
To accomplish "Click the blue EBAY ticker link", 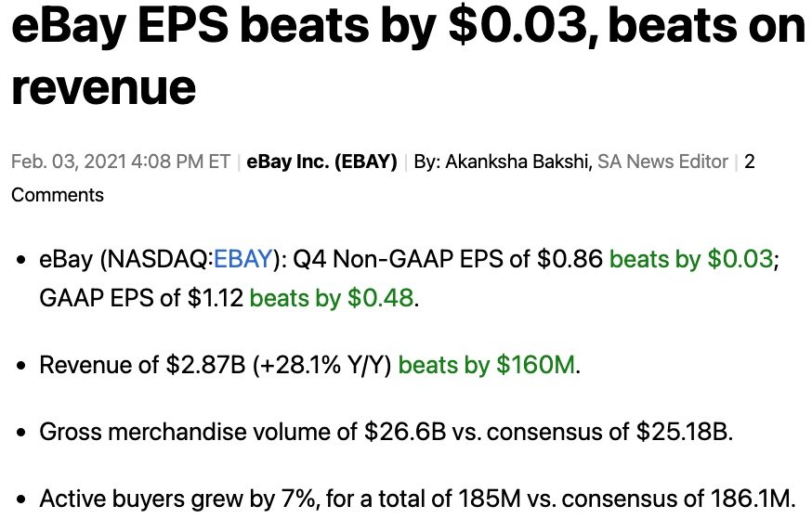I will [x=243, y=260].
